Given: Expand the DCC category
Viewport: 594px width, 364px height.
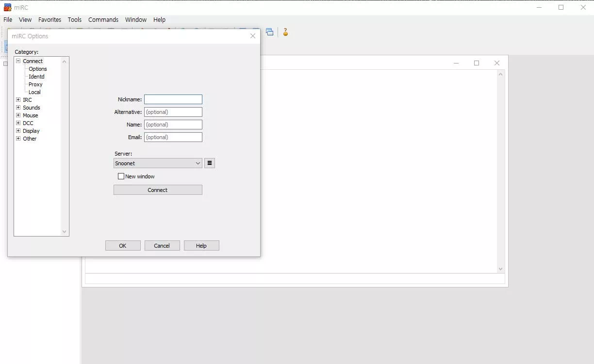Looking at the screenshot, I should click(18, 123).
